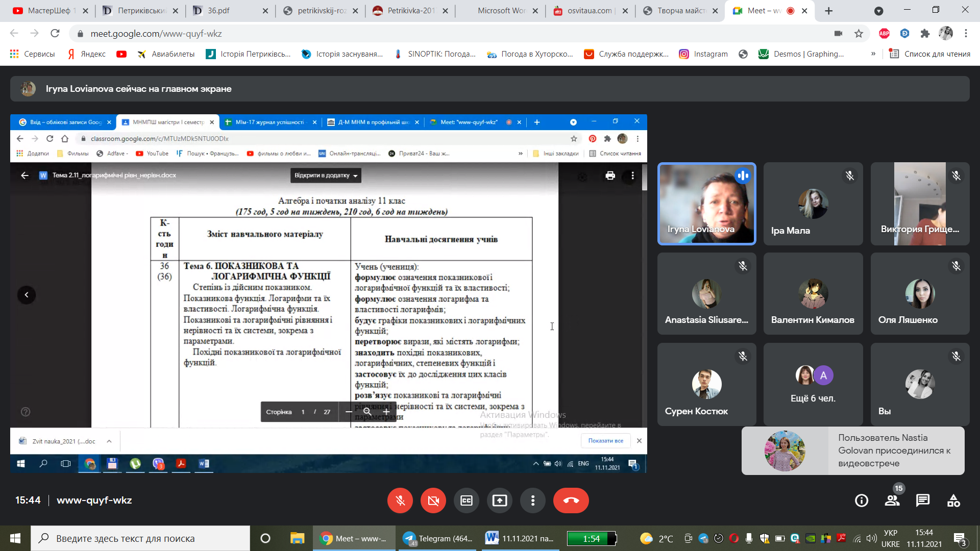Show the participants list
The height and width of the screenshot is (551, 980).
point(892,500)
